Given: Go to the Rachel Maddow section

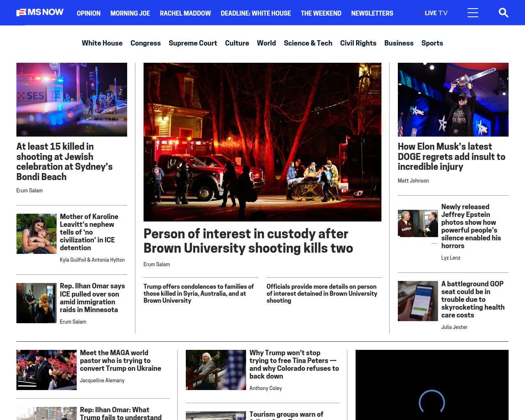Looking at the screenshot, I should [185, 13].
